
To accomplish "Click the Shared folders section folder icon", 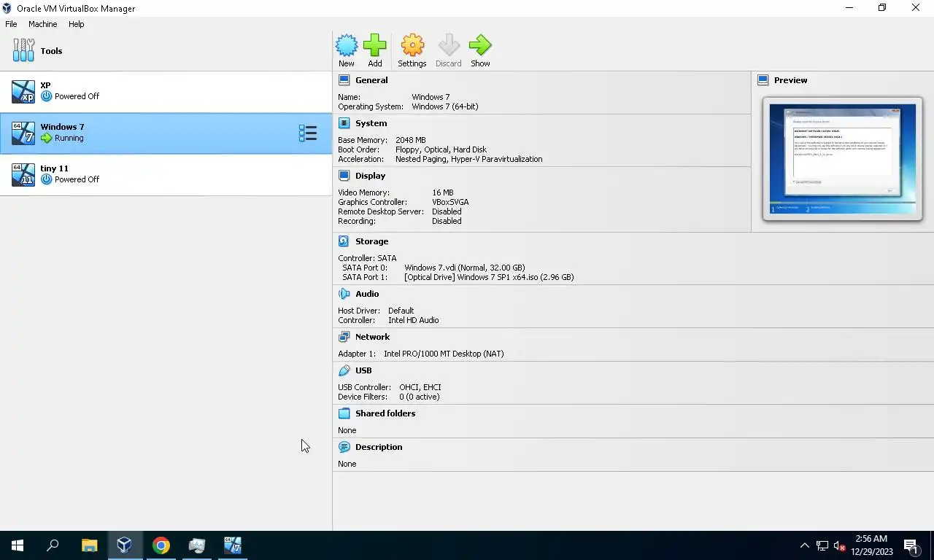I will (344, 413).
